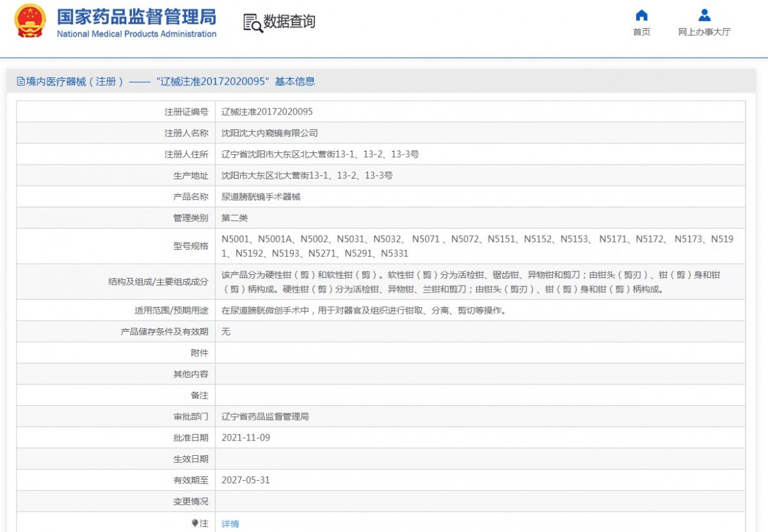Select 辽宁省药品监督管理局 approval department
Viewport: 768px width, 532px height.
tap(265, 417)
